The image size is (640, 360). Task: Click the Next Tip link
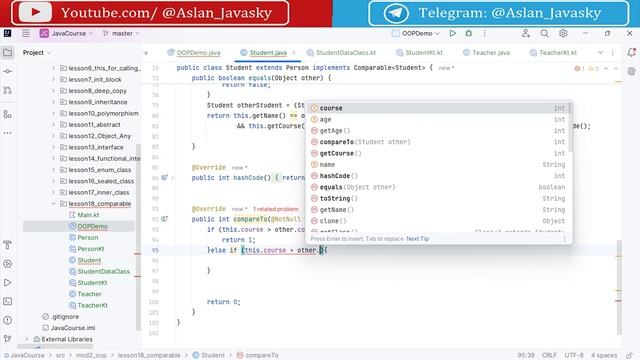point(418,239)
